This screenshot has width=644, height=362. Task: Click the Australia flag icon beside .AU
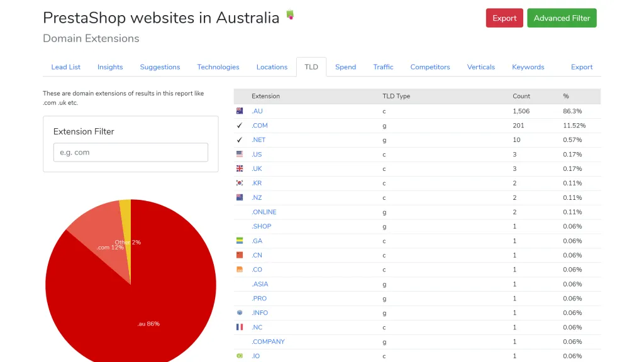click(240, 111)
